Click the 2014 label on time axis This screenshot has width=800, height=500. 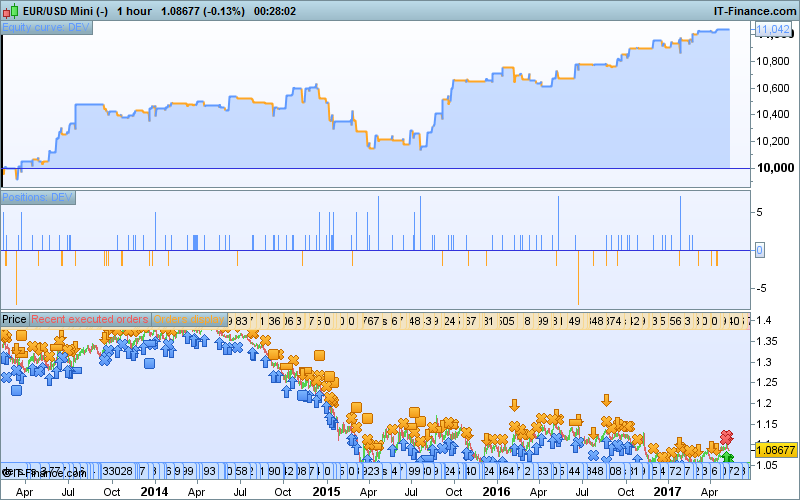154,492
